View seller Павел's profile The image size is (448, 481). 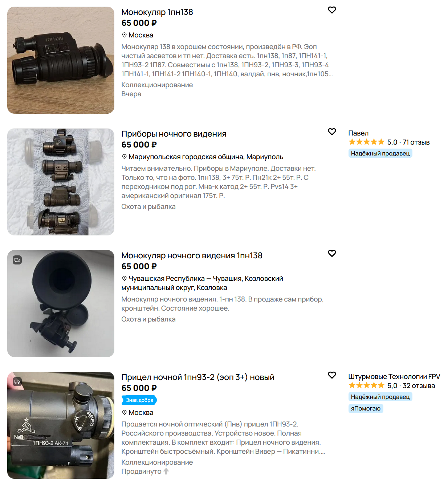point(358,133)
